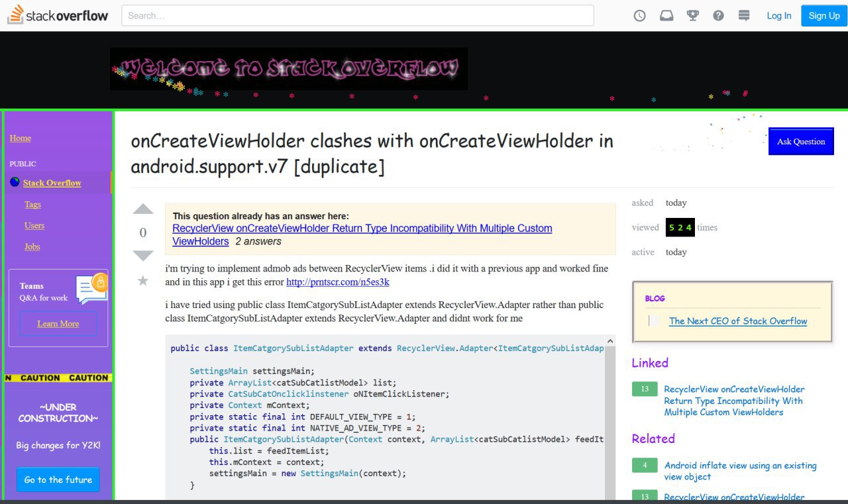This screenshot has width=848, height=504.
Task: Click the question vote count 0
Action: point(143,232)
